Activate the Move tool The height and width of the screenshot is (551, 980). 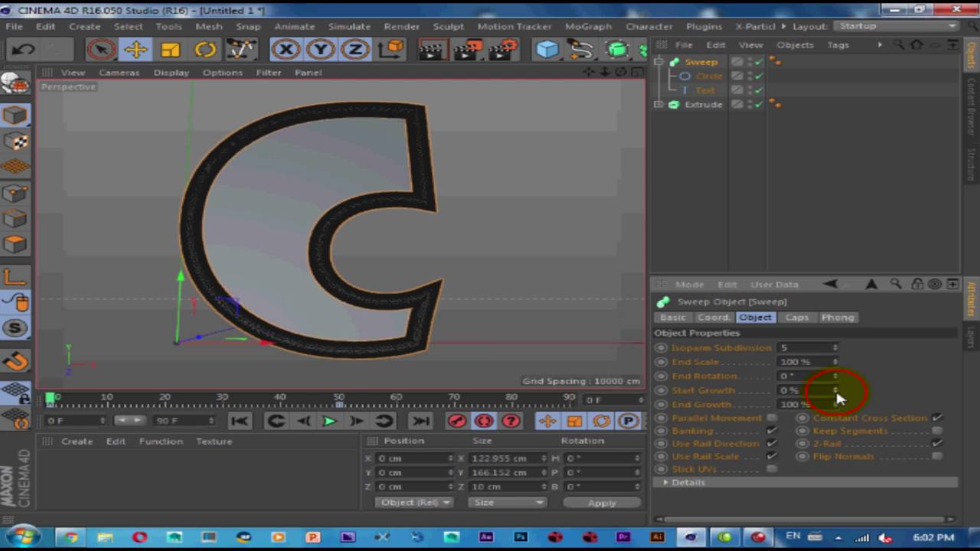click(x=136, y=50)
